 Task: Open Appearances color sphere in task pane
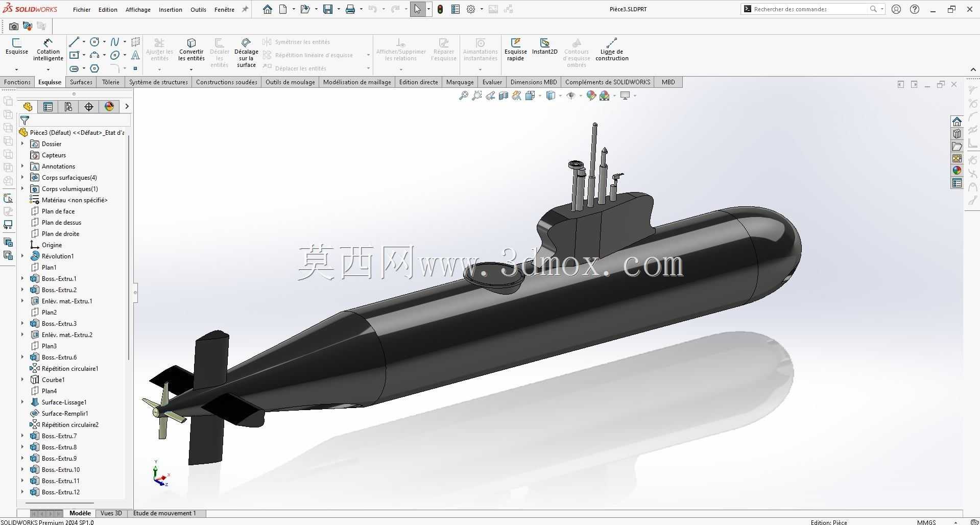click(957, 171)
